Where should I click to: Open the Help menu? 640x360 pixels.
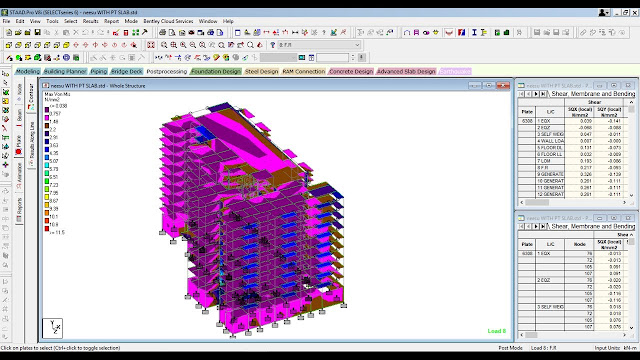point(228,21)
